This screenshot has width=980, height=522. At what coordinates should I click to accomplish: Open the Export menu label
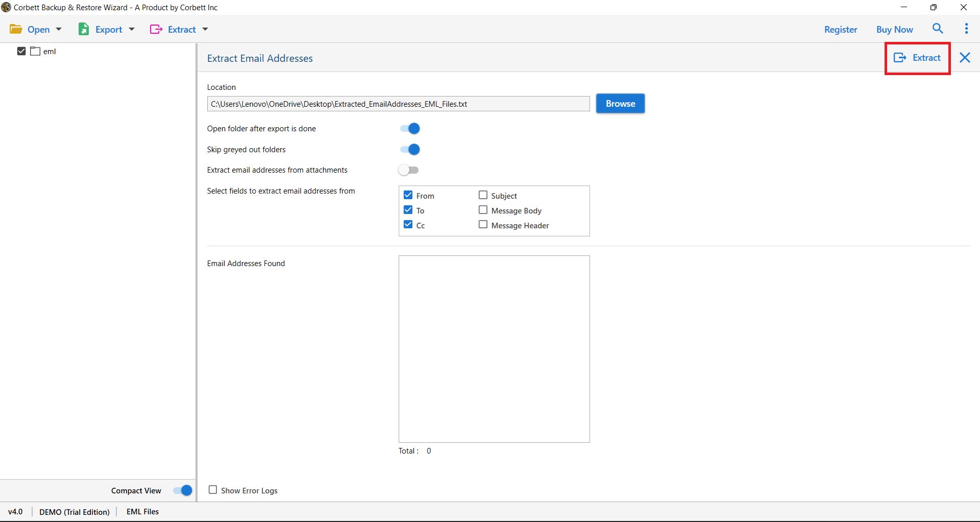coord(109,29)
